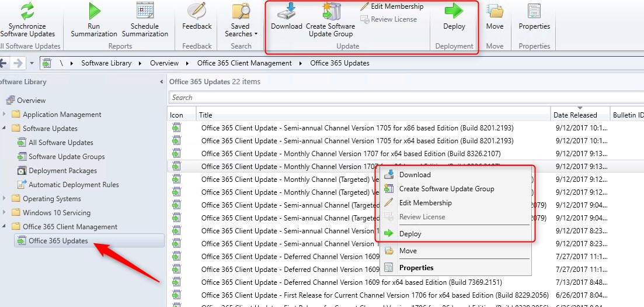Screen dimensions: 644x307
Task: Choose Review License in context menu
Action: 422,216
